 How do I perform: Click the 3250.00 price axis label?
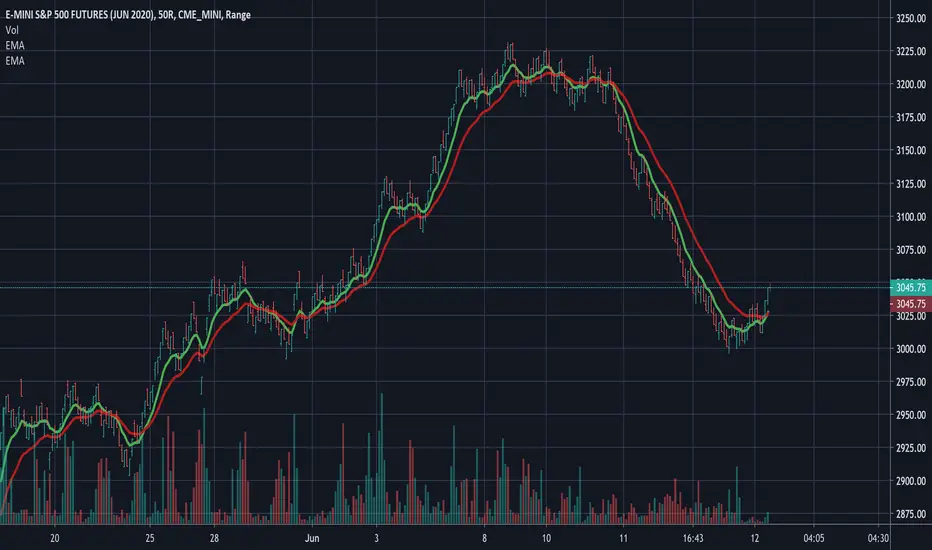click(911, 18)
